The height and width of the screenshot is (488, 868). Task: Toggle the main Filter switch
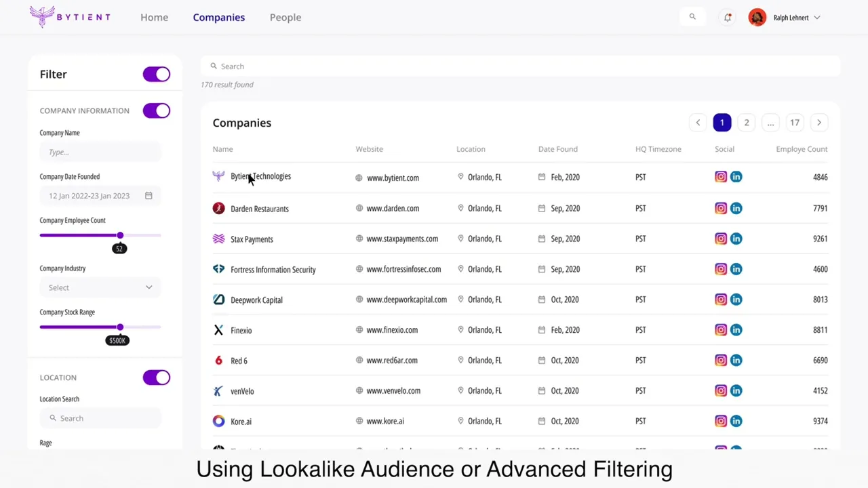[x=157, y=75]
